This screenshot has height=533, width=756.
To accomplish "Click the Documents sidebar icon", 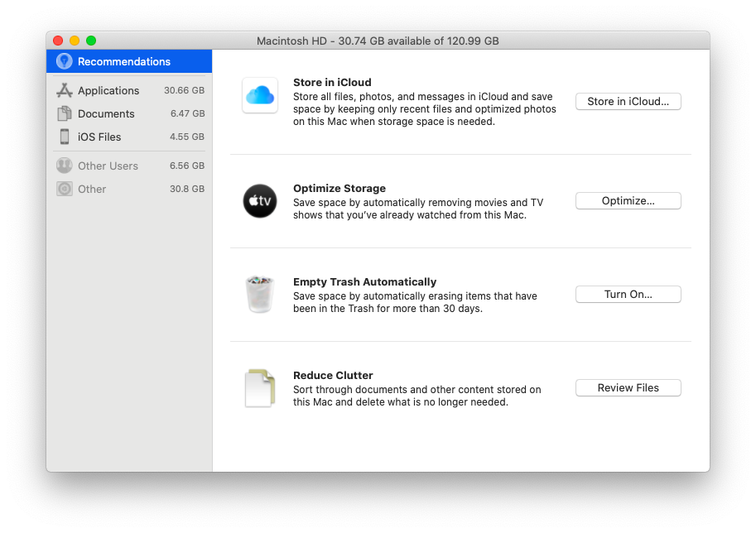I will (64, 113).
